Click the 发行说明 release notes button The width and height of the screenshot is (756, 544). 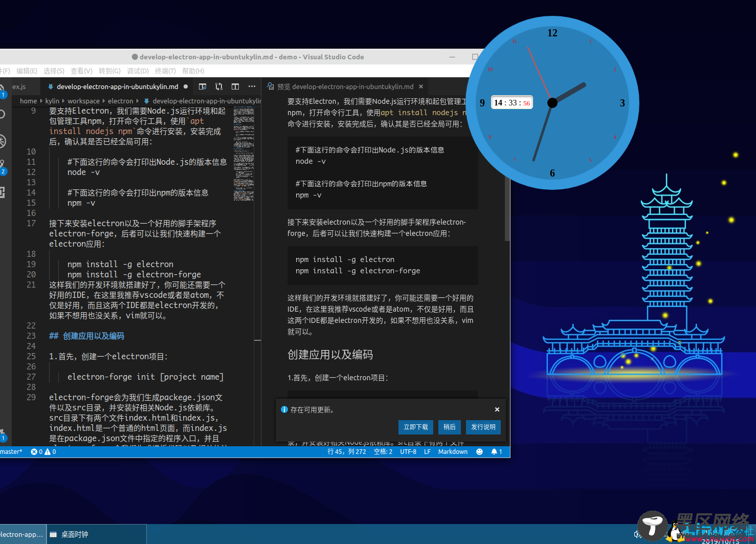tap(483, 427)
